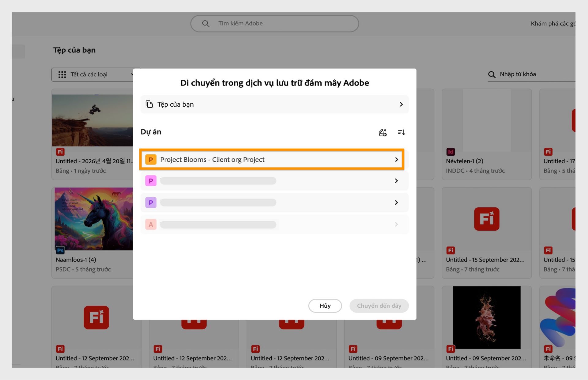Click the Firefly badge on the Korean-dated Untitled file
Viewport: 588px width, 380px height.
[60, 152]
